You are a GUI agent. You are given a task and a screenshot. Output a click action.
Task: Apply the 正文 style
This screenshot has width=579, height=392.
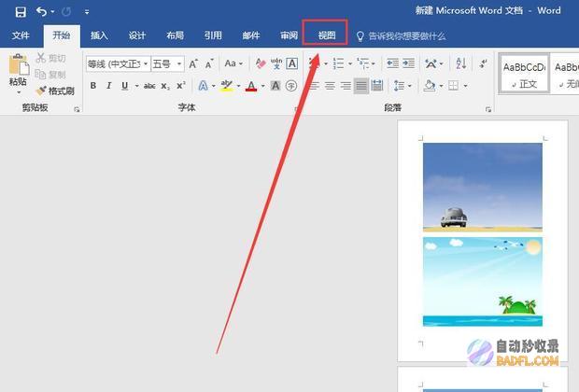point(524,73)
